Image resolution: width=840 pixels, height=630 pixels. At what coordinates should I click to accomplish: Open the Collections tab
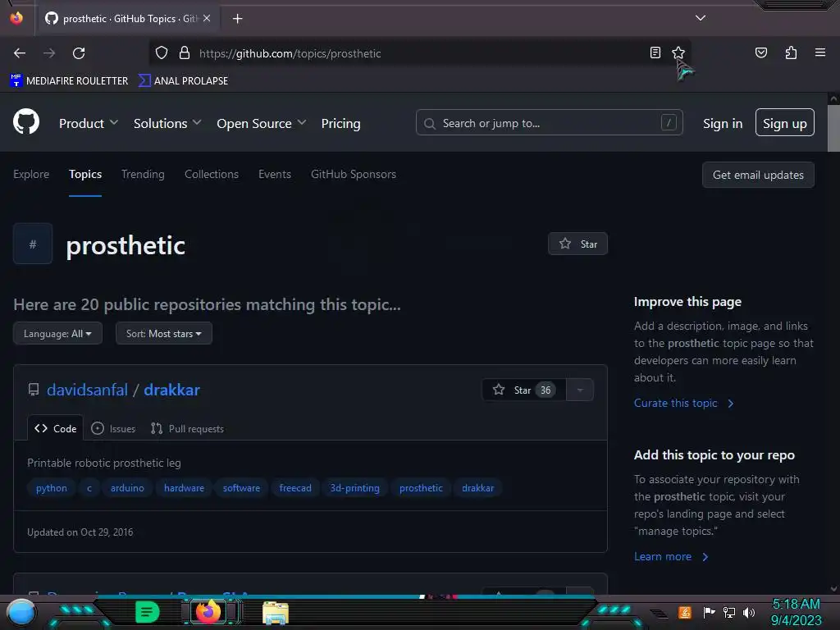212,174
